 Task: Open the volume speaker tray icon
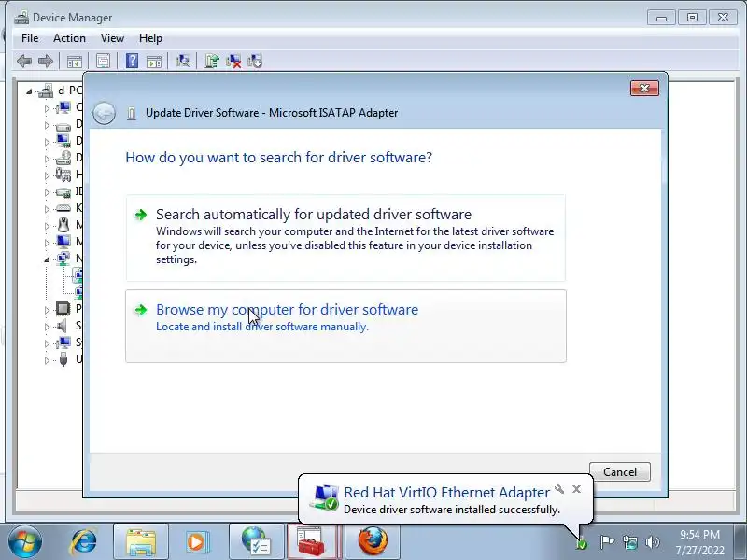pos(652,542)
